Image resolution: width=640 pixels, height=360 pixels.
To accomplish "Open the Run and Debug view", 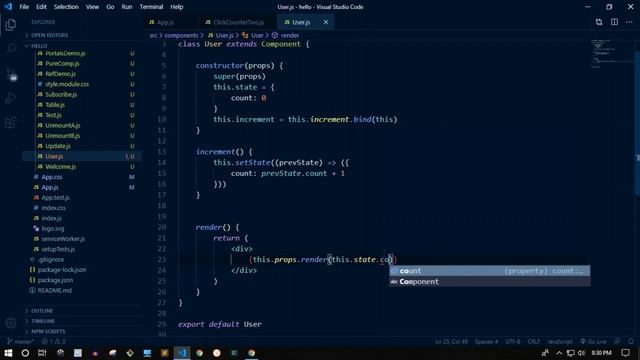I will [x=11, y=98].
